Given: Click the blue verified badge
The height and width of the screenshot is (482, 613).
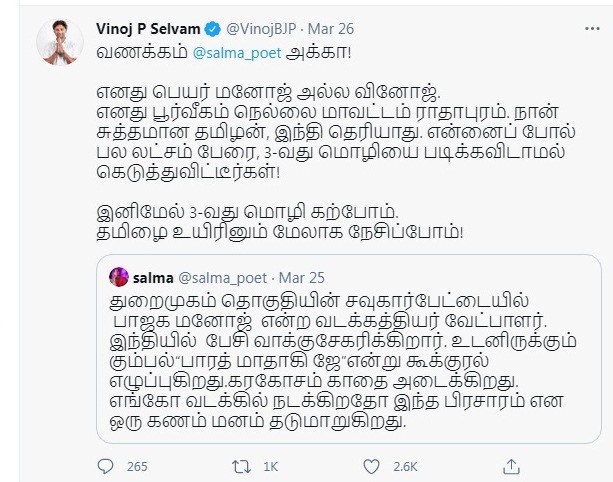Looking at the screenshot, I should click(x=213, y=29).
